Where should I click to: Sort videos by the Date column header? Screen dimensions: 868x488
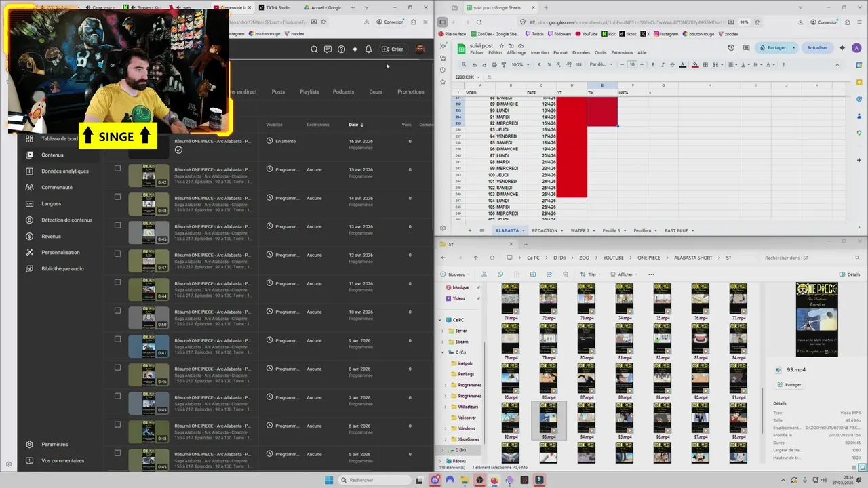click(356, 125)
